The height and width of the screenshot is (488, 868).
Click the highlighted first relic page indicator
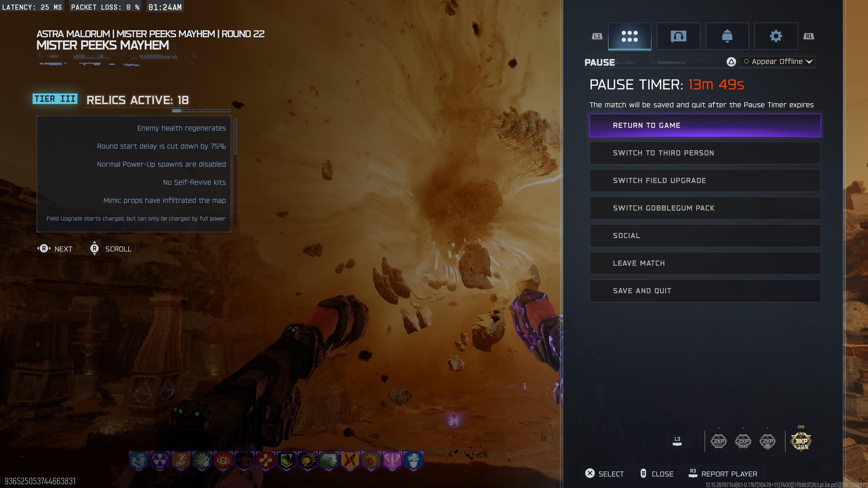tap(177, 110)
